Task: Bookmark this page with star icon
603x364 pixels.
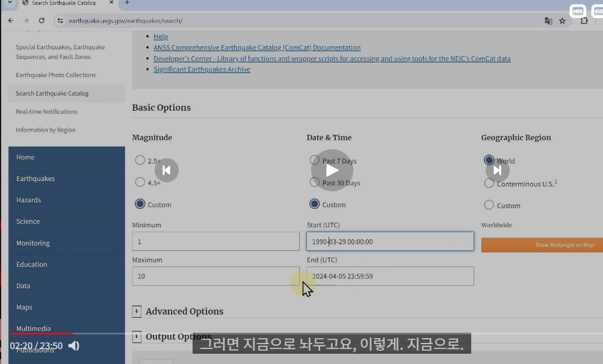Action: pyautogui.click(x=562, y=20)
